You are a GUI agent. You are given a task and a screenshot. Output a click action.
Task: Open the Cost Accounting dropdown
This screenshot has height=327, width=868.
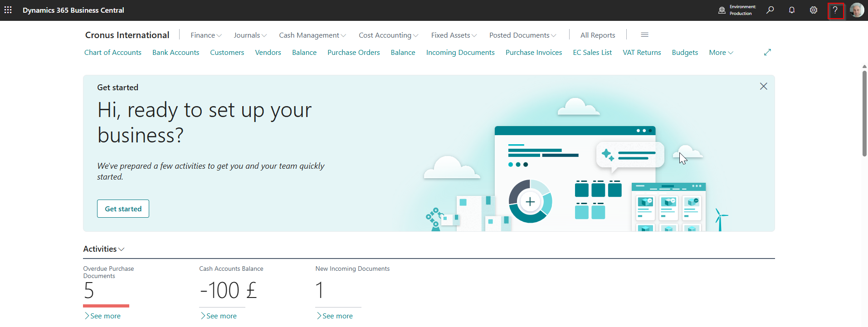(389, 35)
